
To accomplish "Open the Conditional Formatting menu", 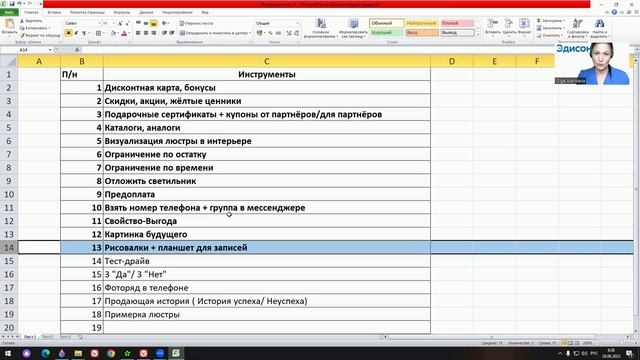I will click(321, 28).
